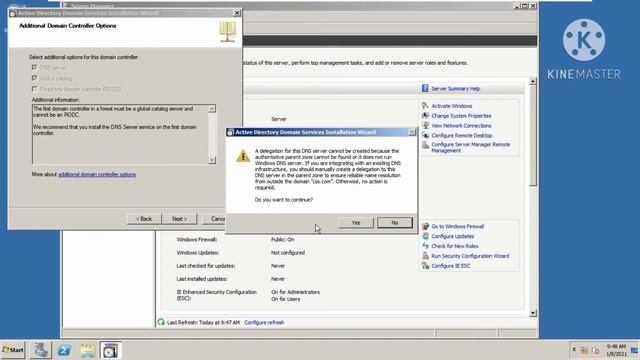
Task: Open the Configure refresh link
Action: point(264,322)
